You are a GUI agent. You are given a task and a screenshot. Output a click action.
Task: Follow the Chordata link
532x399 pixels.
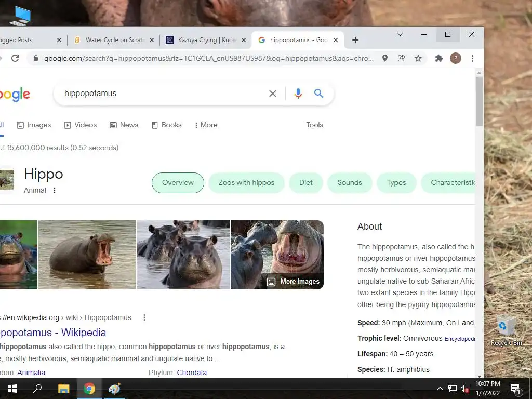tap(192, 373)
